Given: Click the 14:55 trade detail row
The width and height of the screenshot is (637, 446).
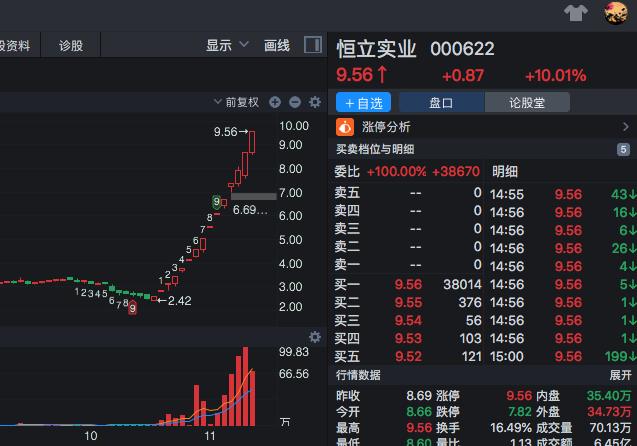Looking at the screenshot, I should point(563,194).
